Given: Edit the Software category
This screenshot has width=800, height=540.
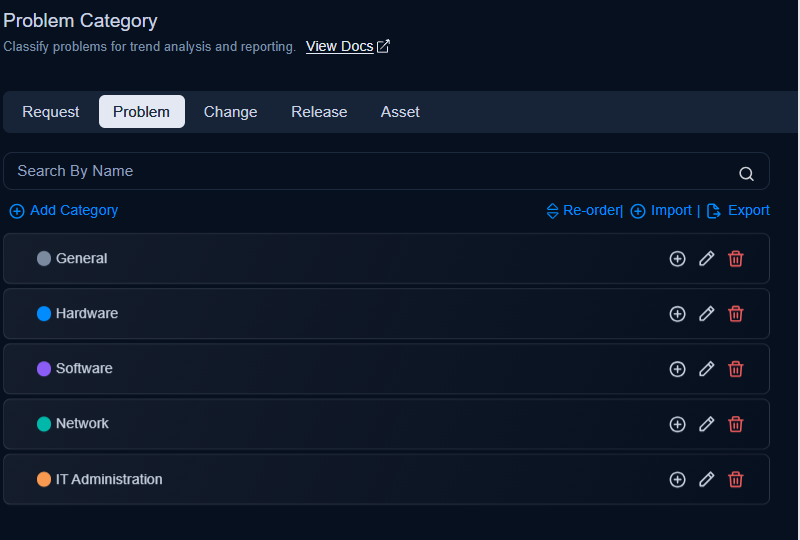Looking at the screenshot, I should [x=707, y=369].
